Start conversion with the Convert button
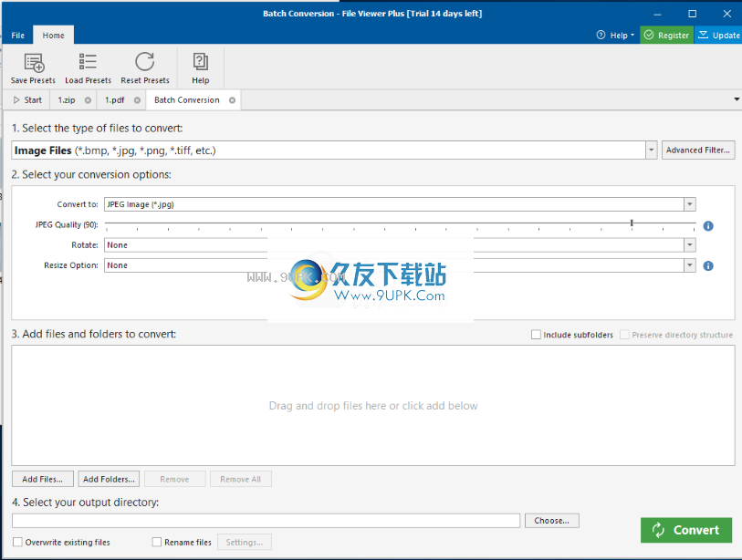 (x=686, y=530)
